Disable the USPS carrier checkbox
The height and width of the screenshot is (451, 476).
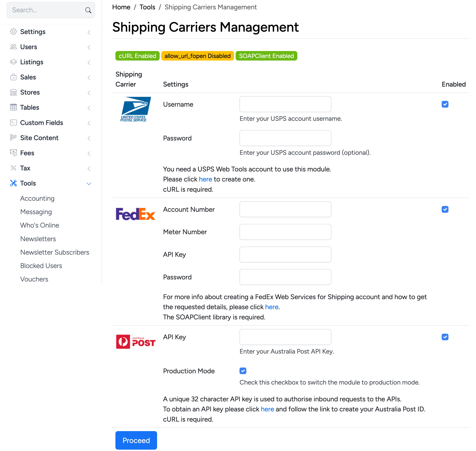pyautogui.click(x=445, y=104)
